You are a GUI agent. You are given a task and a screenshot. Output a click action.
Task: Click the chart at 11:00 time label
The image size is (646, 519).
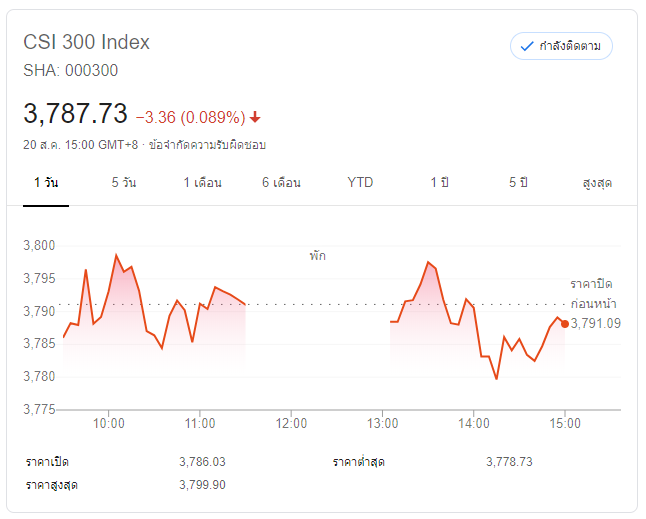coord(200,423)
